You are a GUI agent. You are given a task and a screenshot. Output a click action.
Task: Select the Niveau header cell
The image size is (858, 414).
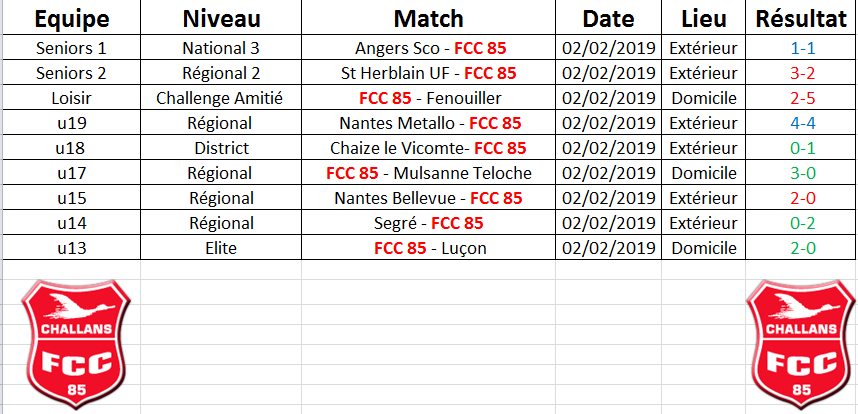(x=221, y=19)
